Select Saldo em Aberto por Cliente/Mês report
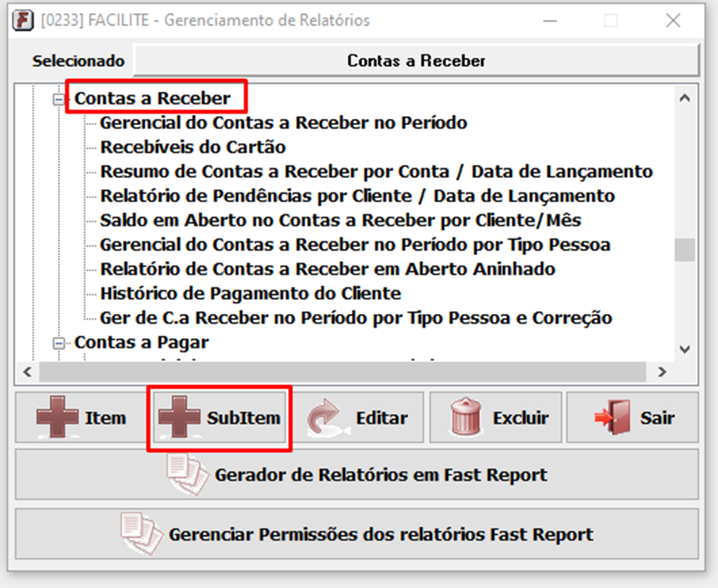The height and width of the screenshot is (588, 718). tap(340, 220)
